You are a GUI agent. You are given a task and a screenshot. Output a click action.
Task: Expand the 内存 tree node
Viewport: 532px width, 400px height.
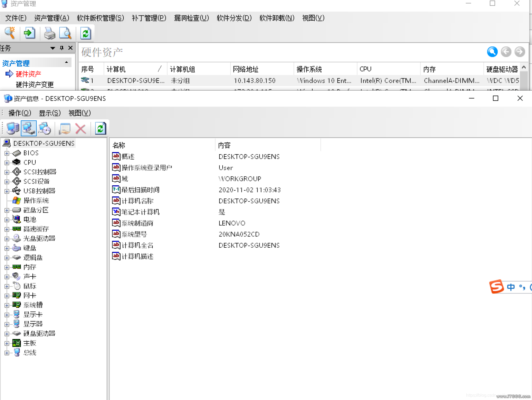[x=7, y=267]
